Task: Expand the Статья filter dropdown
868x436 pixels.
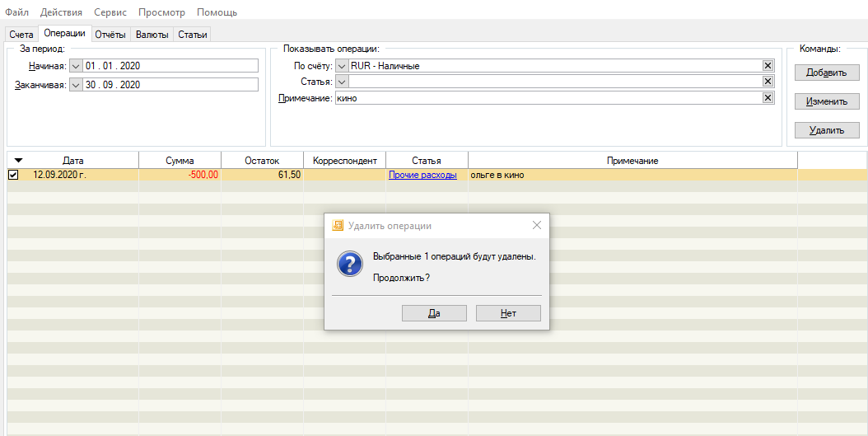Action: [342, 82]
